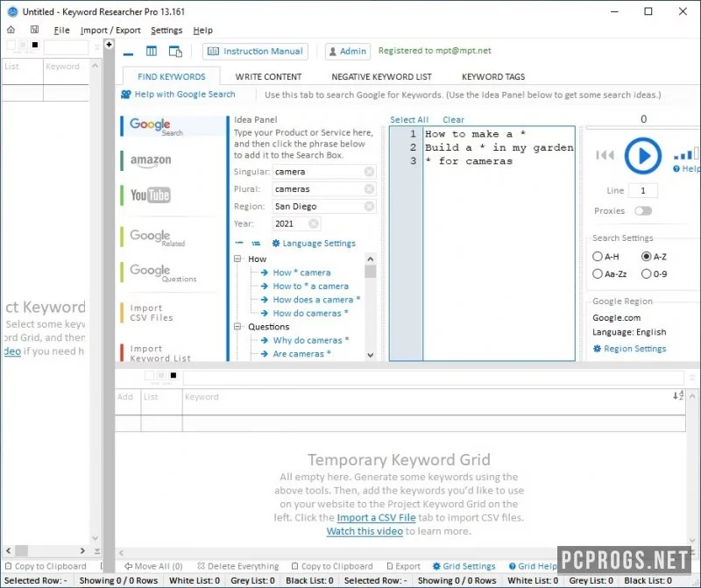Click the blue Play search button
The image size is (701, 588).
(x=643, y=156)
